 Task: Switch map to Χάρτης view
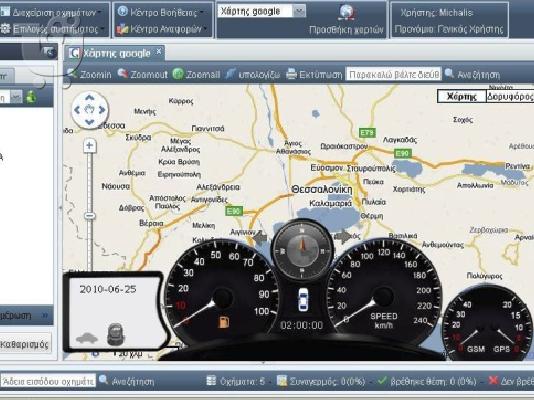coord(461,96)
